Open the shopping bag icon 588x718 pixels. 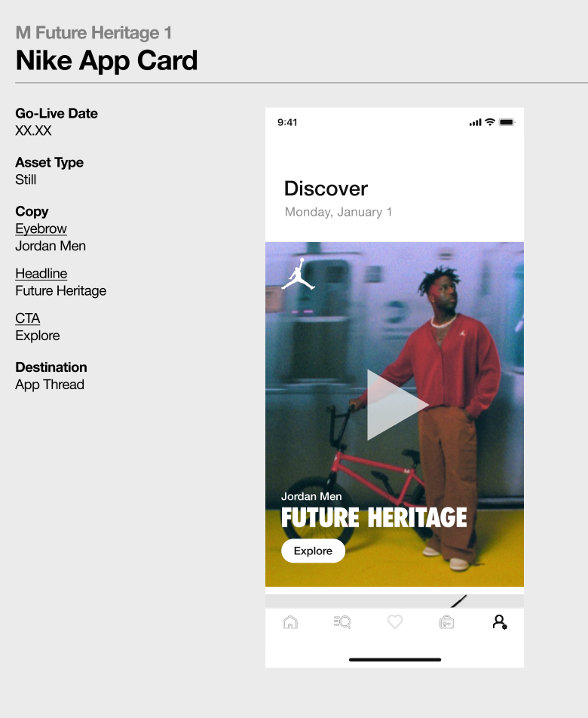[x=446, y=622]
